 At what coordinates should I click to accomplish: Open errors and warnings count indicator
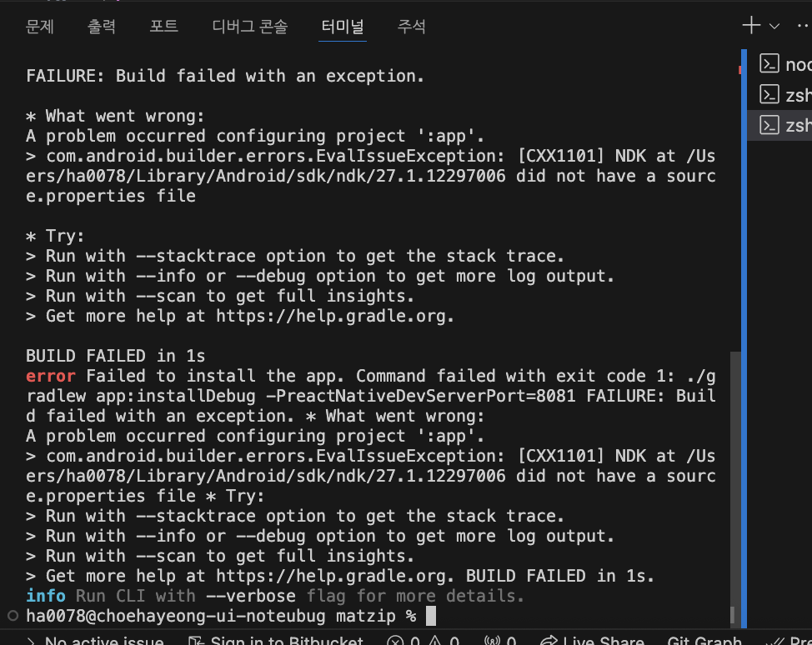point(424,640)
